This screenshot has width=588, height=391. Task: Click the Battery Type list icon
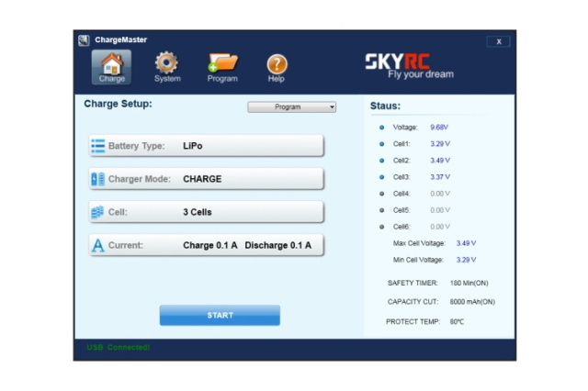tap(97, 146)
